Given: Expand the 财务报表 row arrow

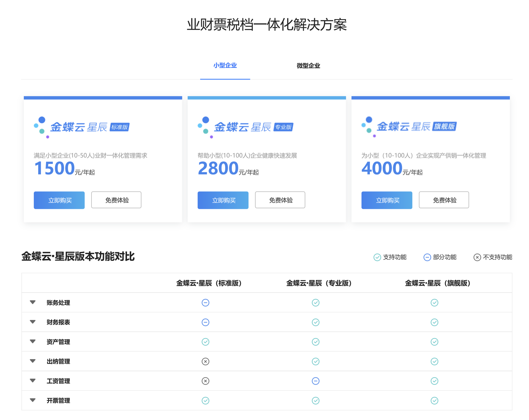Looking at the screenshot, I should (33, 322).
